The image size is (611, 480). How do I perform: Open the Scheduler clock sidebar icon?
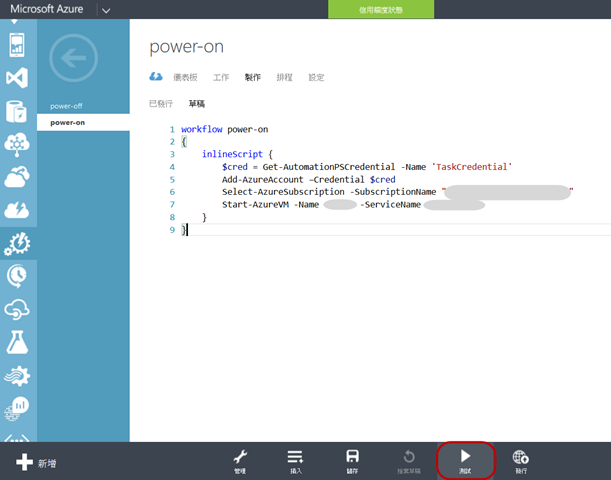17,276
